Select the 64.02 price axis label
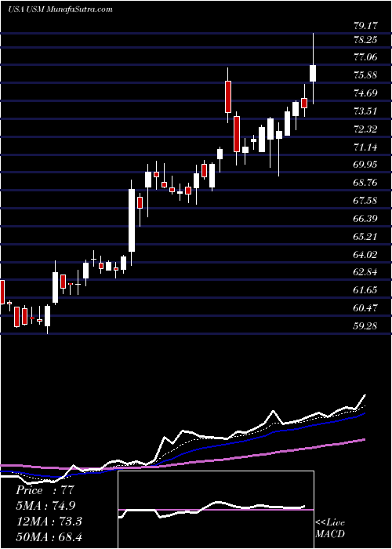The width and height of the screenshot is (392, 549). [366, 255]
